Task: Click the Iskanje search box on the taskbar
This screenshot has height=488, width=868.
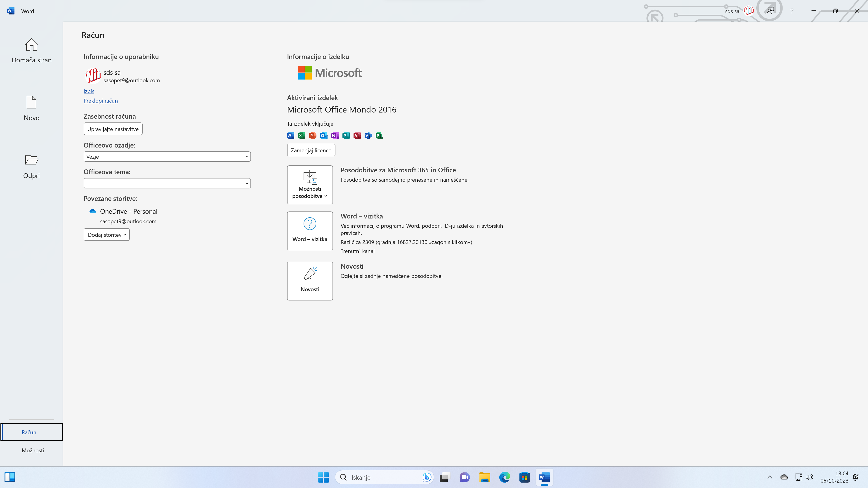Action: click(384, 477)
